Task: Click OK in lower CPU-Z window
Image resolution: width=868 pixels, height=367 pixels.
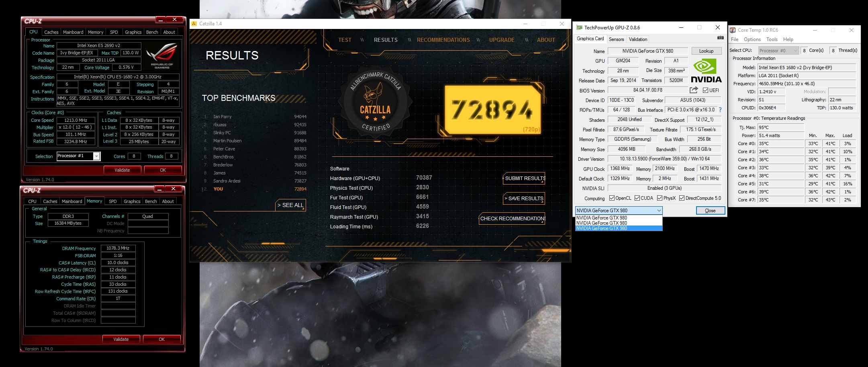Action: [161, 339]
